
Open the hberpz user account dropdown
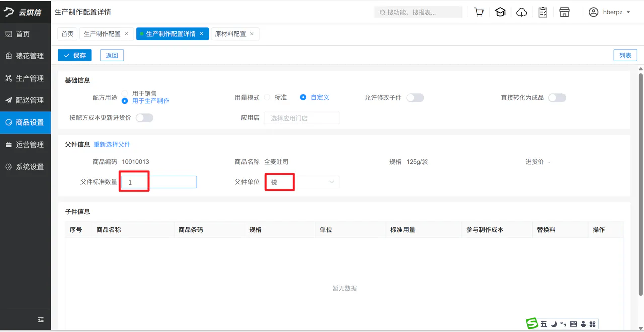pyautogui.click(x=609, y=12)
